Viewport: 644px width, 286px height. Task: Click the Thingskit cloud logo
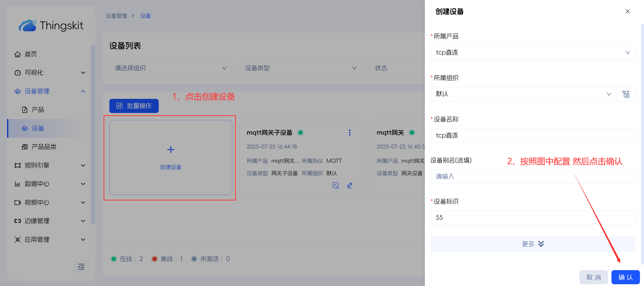click(28, 25)
